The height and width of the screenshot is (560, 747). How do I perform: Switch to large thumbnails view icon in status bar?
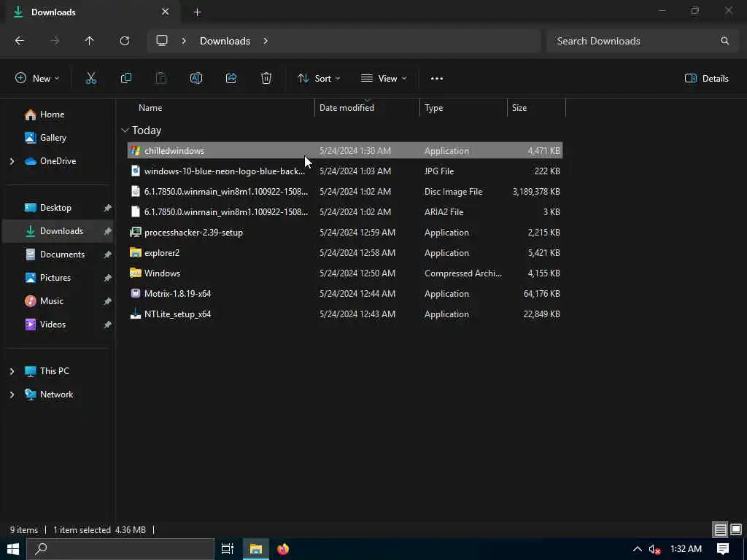pos(736,529)
